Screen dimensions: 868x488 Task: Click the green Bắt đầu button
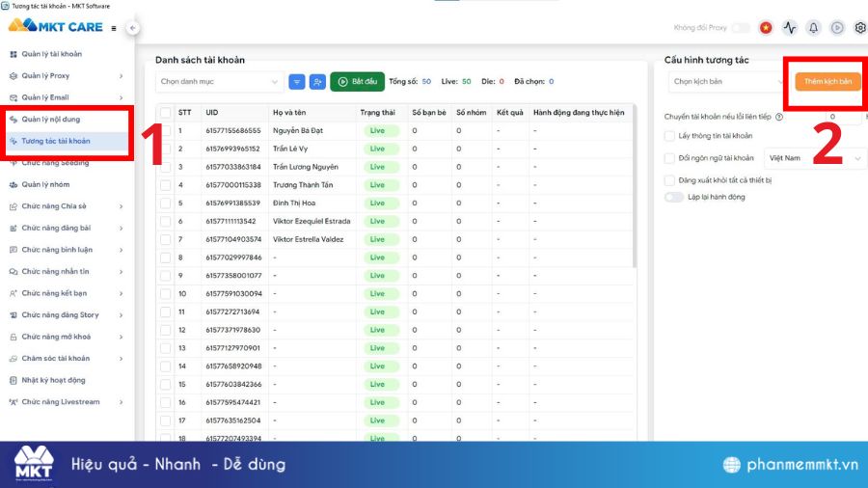click(x=358, y=82)
